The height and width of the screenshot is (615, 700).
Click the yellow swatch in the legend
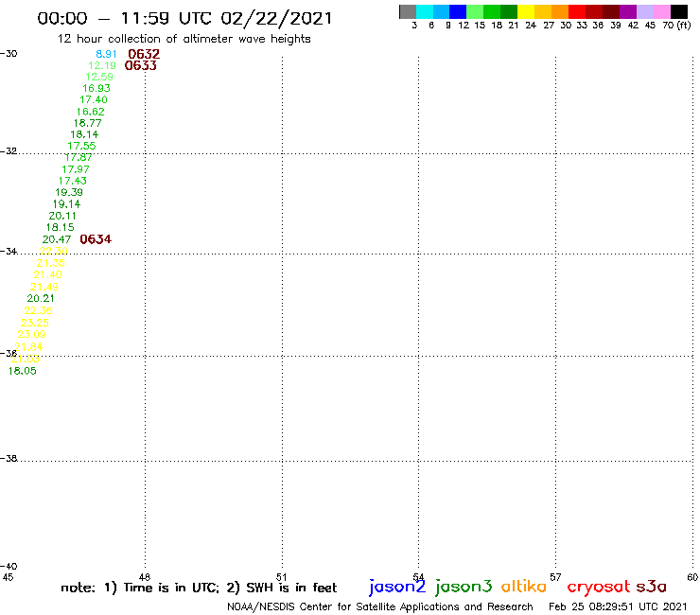pyautogui.click(x=526, y=11)
